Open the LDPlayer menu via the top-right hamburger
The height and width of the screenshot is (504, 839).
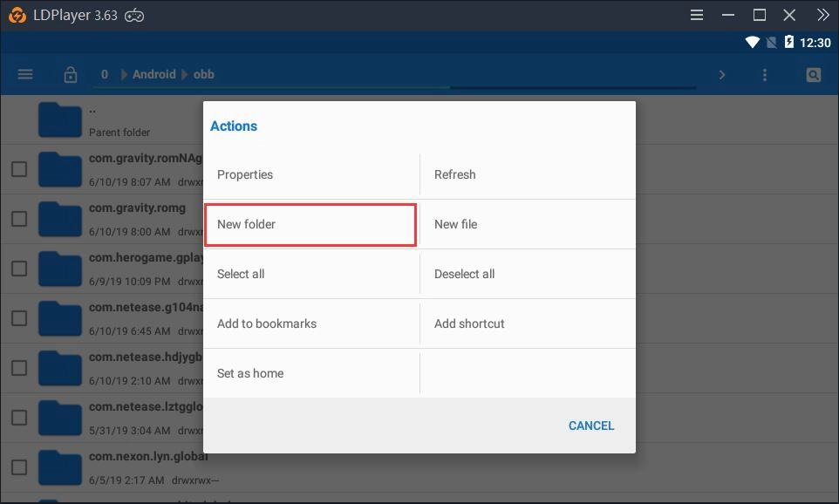coord(696,14)
